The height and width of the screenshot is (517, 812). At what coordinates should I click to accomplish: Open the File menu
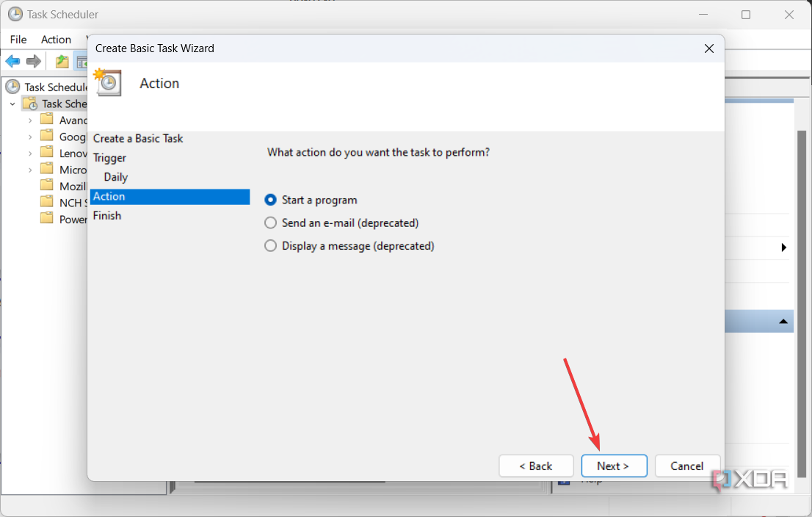pyautogui.click(x=18, y=39)
